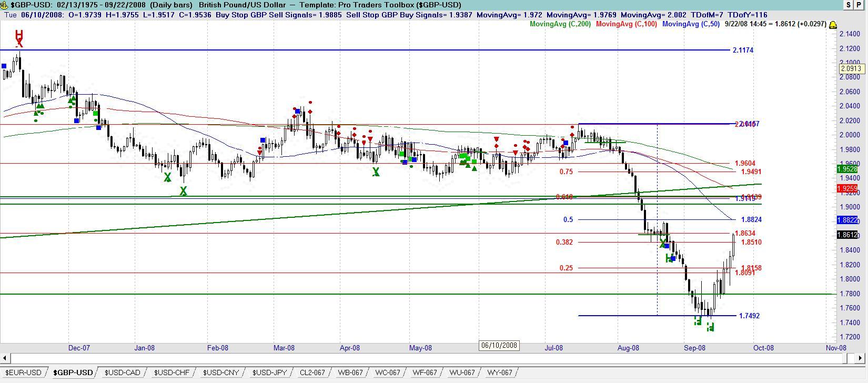Screen dimensions: 868x383
Task: Click the green MovingAvg (C,200) legend label
Action: click(560, 24)
